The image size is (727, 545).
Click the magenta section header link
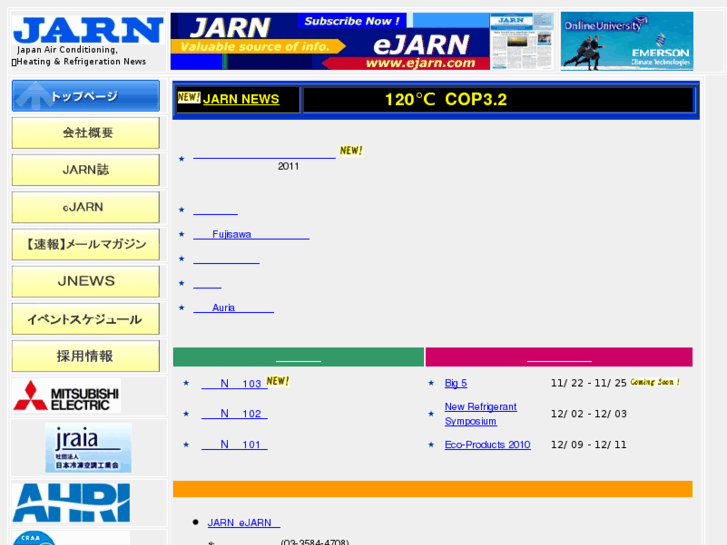coord(559,357)
